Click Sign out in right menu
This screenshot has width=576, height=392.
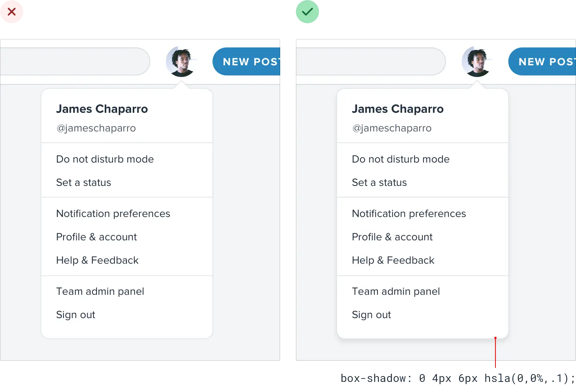point(371,315)
